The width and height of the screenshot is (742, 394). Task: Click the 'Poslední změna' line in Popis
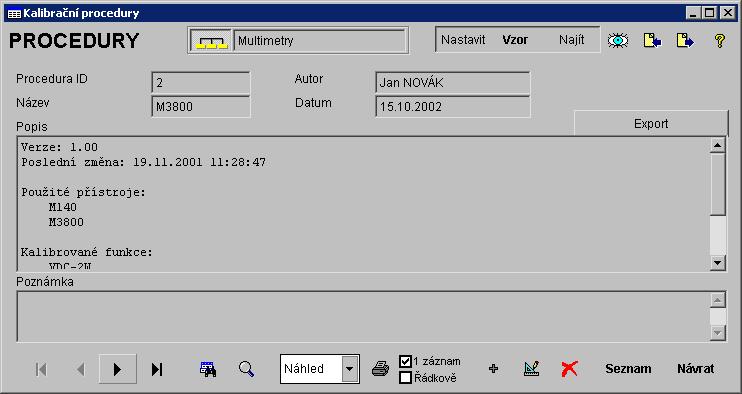pyautogui.click(x=143, y=163)
